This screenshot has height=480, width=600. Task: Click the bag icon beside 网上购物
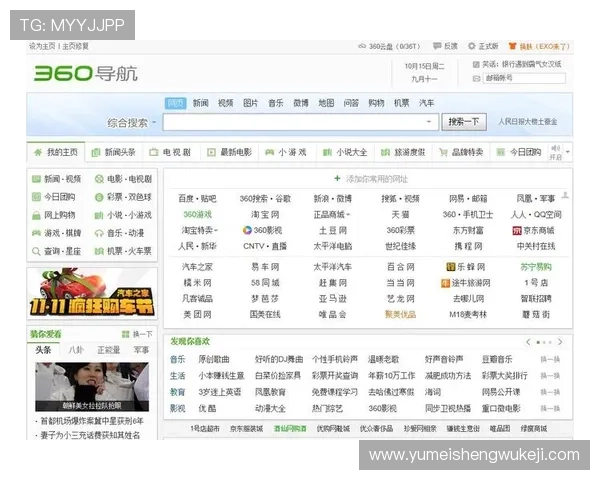[x=36, y=215]
